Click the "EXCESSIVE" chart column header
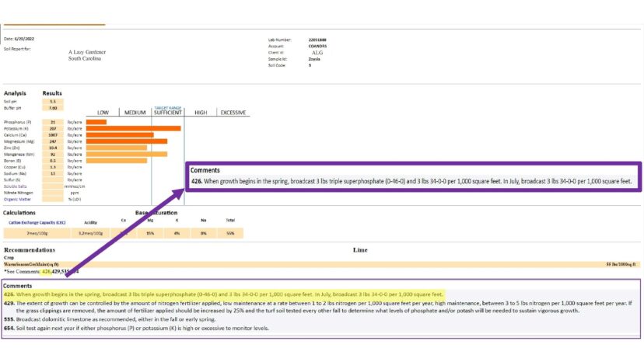The width and height of the screenshot is (644, 362). point(233,113)
